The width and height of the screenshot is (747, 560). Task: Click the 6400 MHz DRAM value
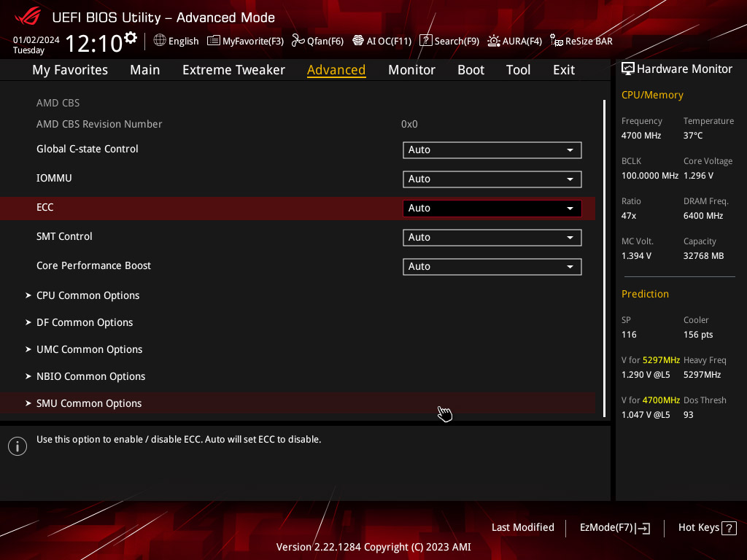pos(703,216)
